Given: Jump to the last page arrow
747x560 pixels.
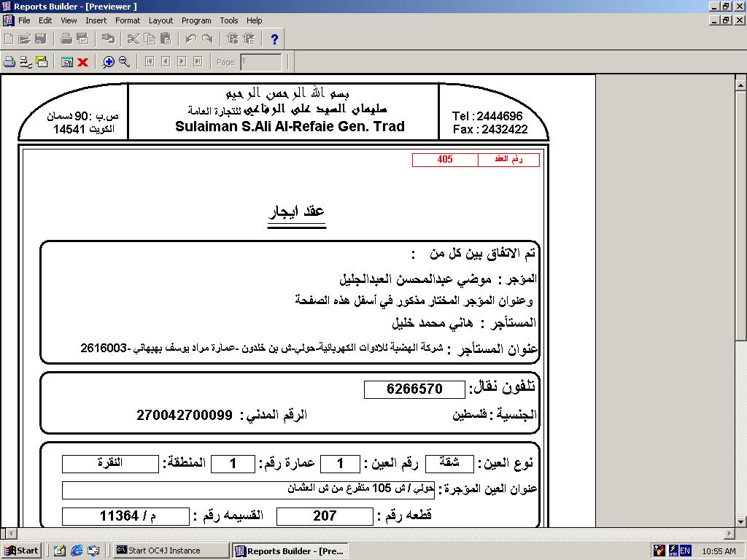Looking at the screenshot, I should click(x=197, y=62).
